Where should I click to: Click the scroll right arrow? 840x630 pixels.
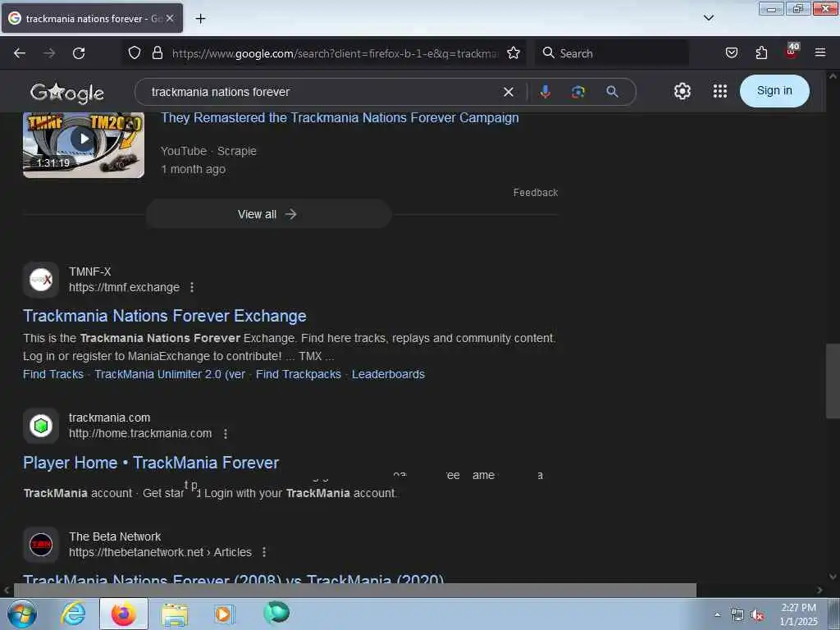[x=819, y=590]
